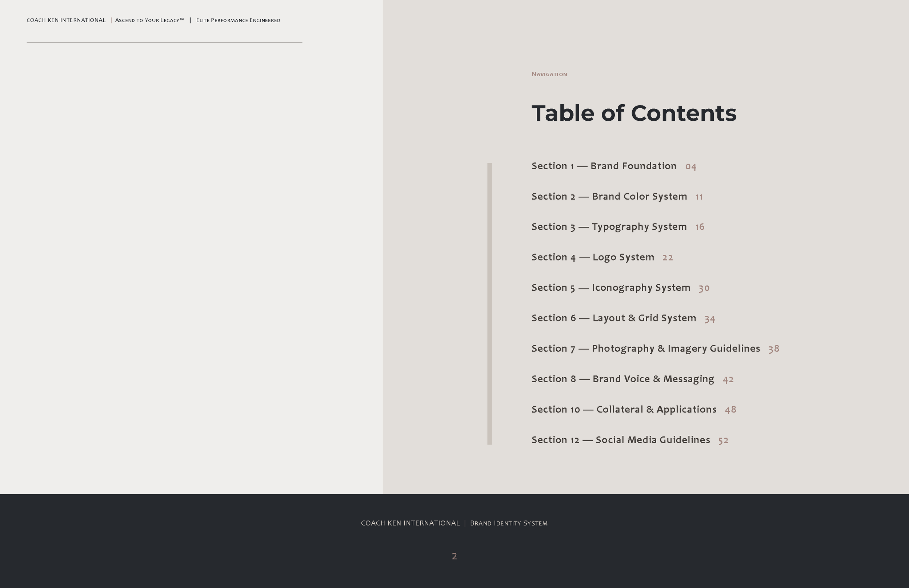Click page number 42 beside Brand Voice
The height and width of the screenshot is (588, 909).
click(x=728, y=379)
